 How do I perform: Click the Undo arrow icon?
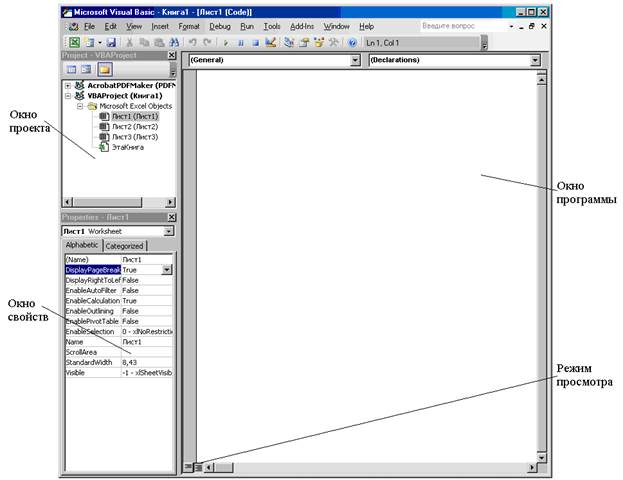[x=193, y=42]
